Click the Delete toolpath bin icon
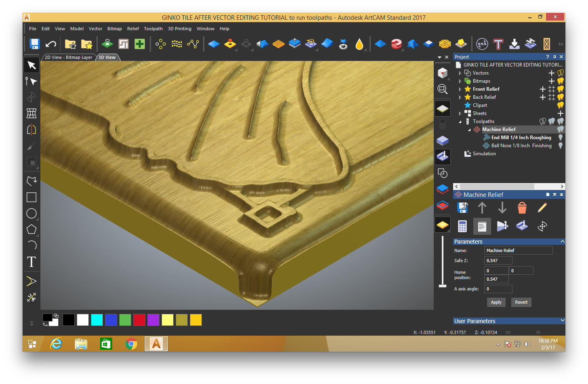This screenshot has height=384, width=588. point(522,208)
